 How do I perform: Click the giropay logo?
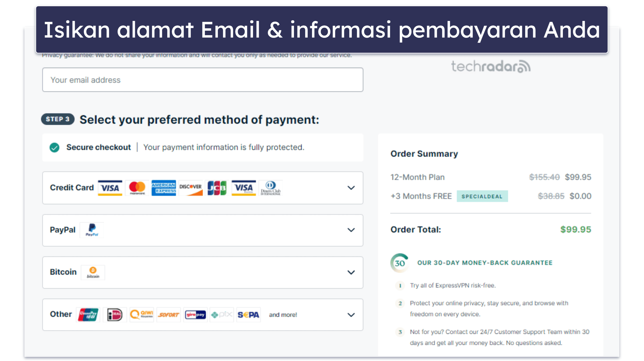195,315
